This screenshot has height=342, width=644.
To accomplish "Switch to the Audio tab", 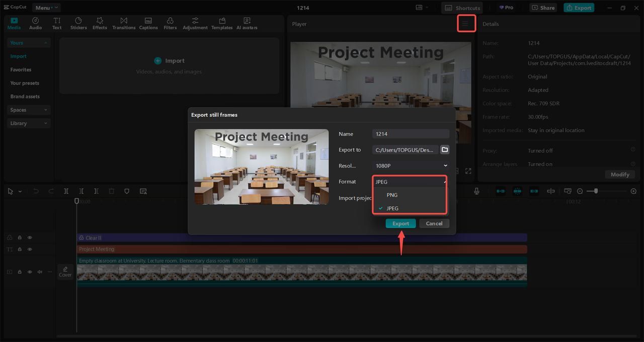I will (36, 23).
